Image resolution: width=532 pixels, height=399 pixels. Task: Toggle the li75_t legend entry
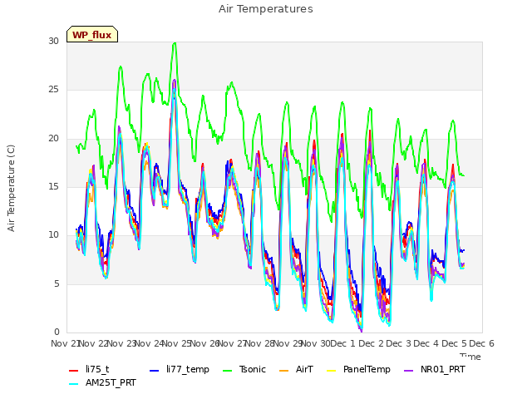(89, 369)
